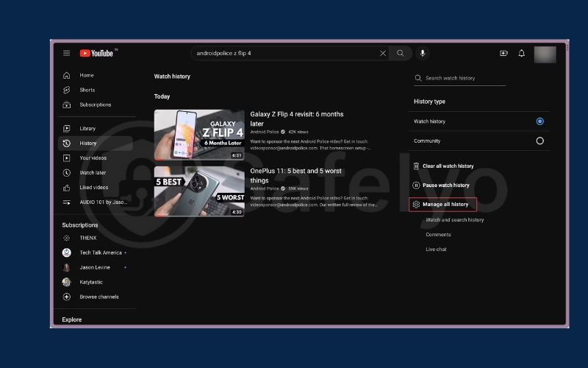
Task: Click title 'OnePlus 11: 5 best and 5 worst things'
Action: coord(295,175)
